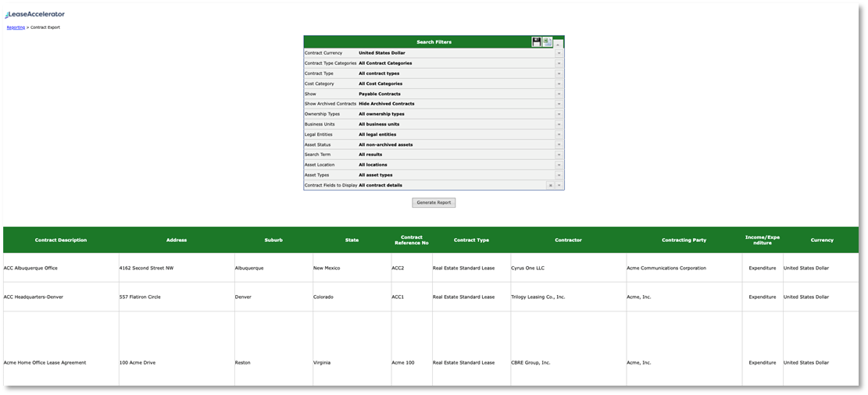This screenshot has height=395, width=868.
Task: Follow the Reporting breadcrumb link
Action: tap(16, 27)
